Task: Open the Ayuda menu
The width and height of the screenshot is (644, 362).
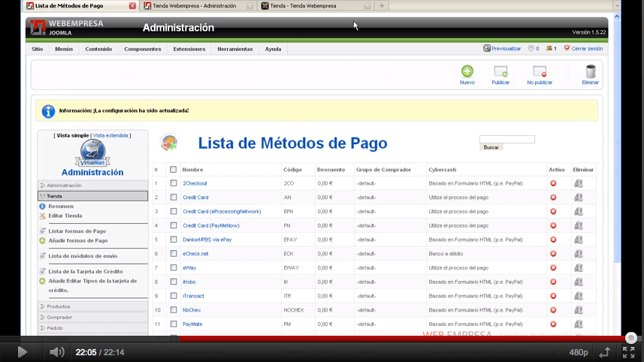Action: click(x=273, y=49)
